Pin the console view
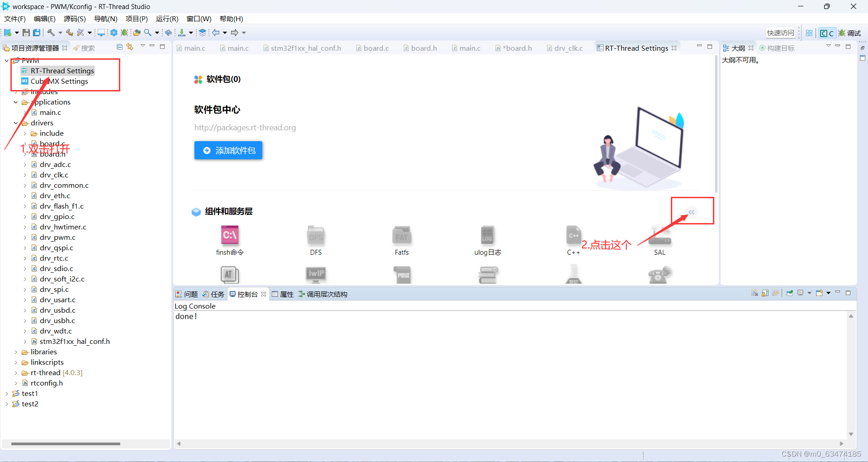The height and width of the screenshot is (462, 868). [x=790, y=293]
